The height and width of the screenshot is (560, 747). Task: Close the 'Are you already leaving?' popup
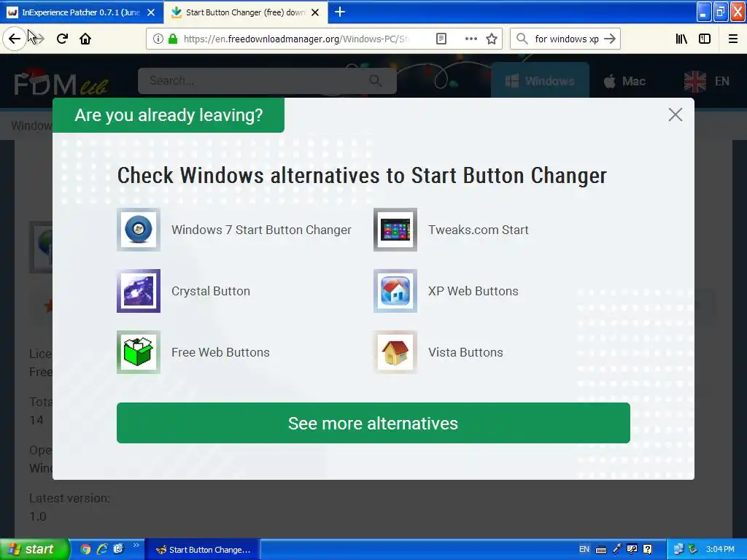point(675,114)
